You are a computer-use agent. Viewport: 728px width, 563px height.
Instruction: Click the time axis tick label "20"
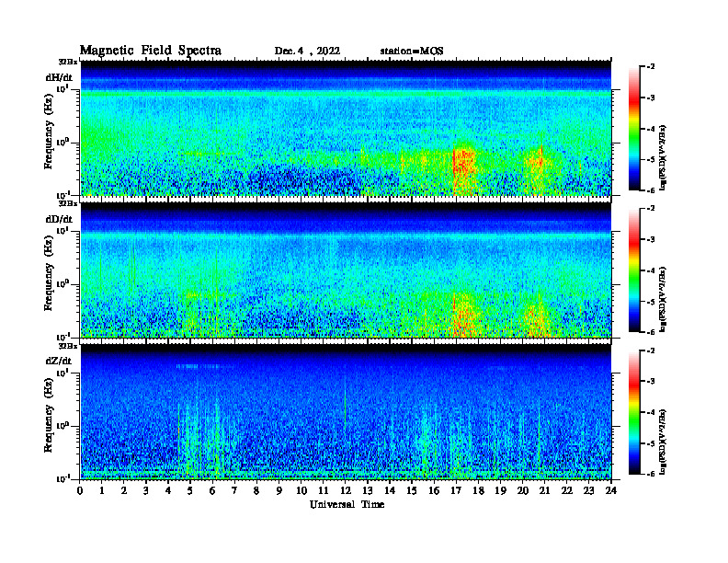(x=522, y=491)
